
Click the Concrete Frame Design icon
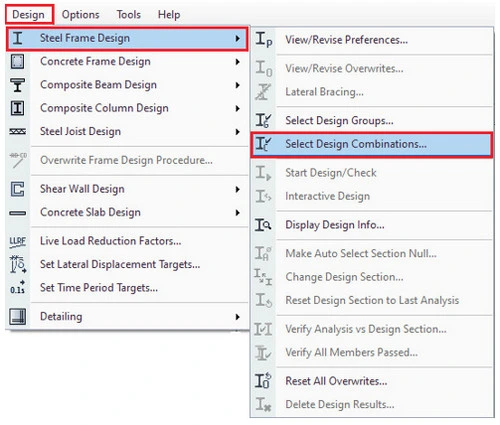[17, 62]
